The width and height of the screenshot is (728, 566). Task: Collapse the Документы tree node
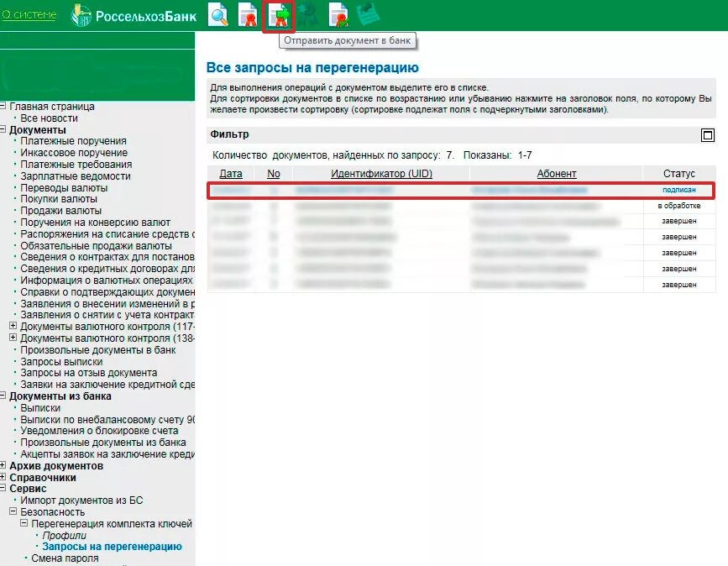click(3, 129)
